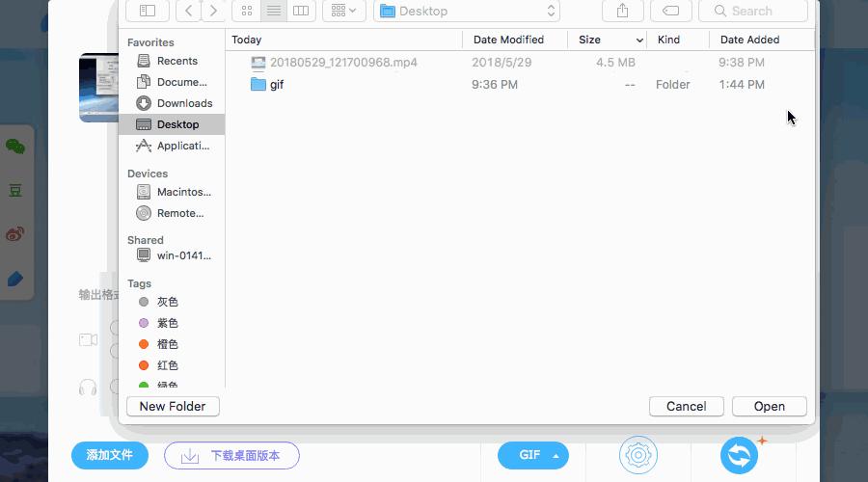The width and height of the screenshot is (868, 482).
Task: Switch to column view mode
Action: point(301,11)
